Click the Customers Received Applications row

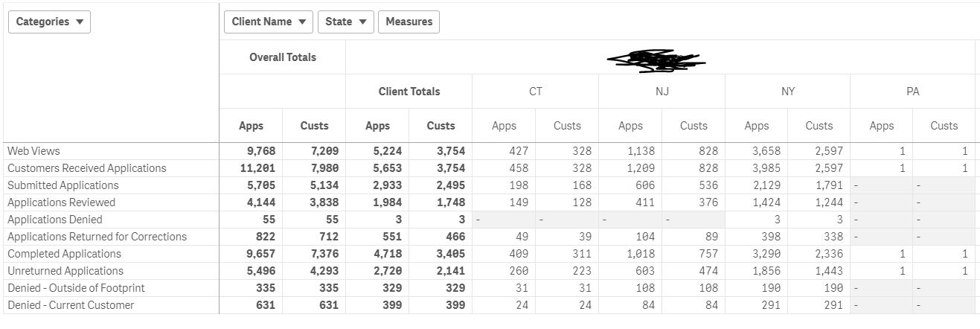pyautogui.click(x=87, y=168)
